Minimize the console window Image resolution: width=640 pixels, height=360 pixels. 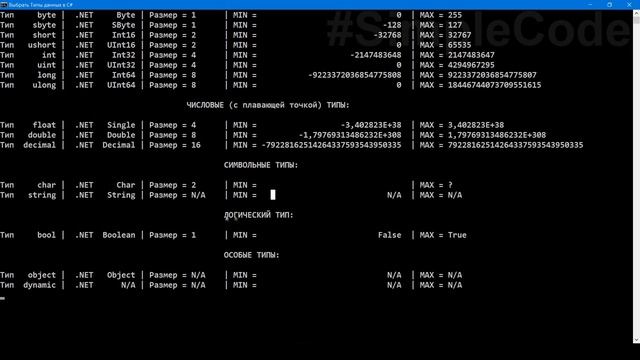click(x=590, y=4)
